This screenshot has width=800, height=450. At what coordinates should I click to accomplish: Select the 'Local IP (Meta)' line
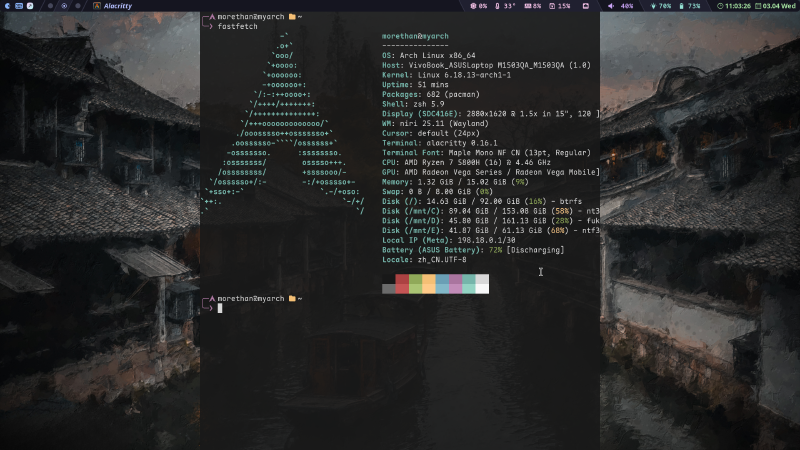point(448,240)
